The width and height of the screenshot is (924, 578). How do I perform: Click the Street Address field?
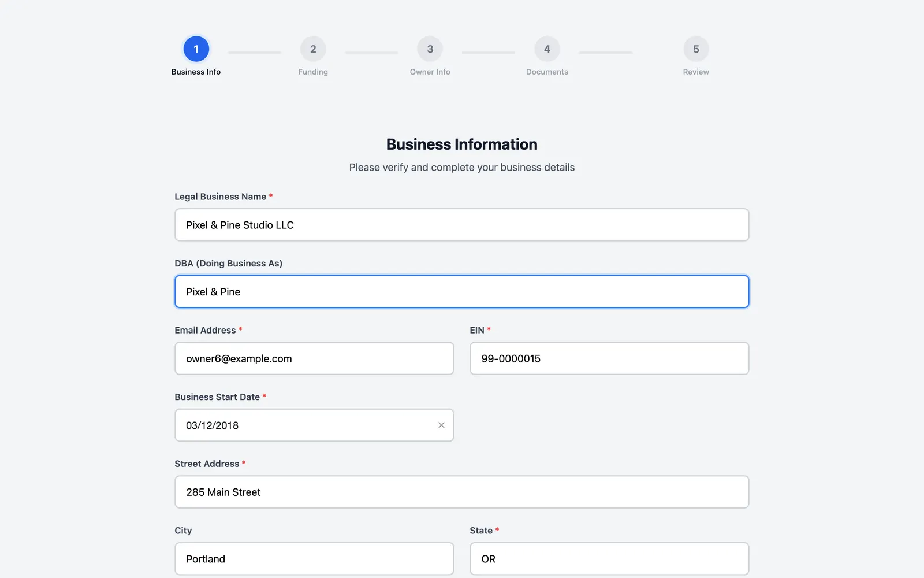point(462,492)
